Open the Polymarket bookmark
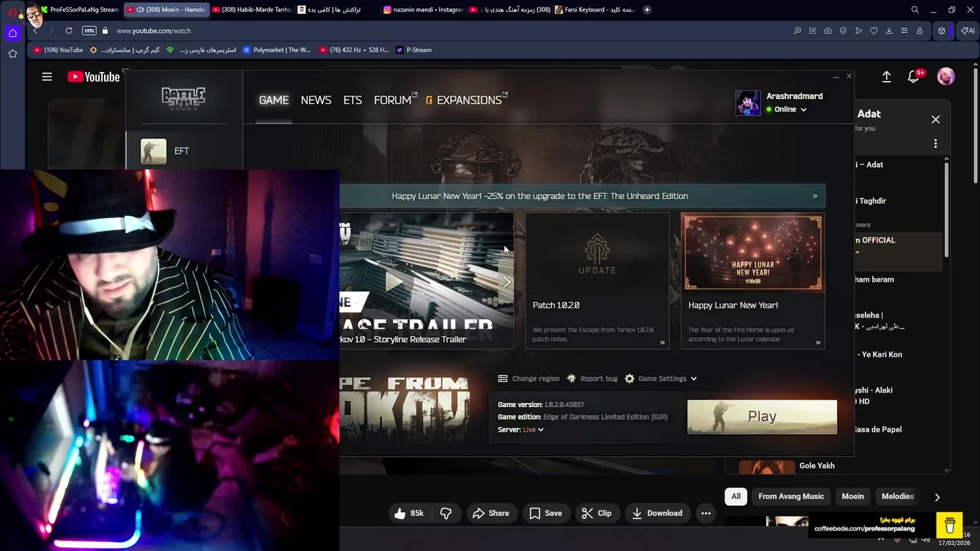 [x=276, y=50]
